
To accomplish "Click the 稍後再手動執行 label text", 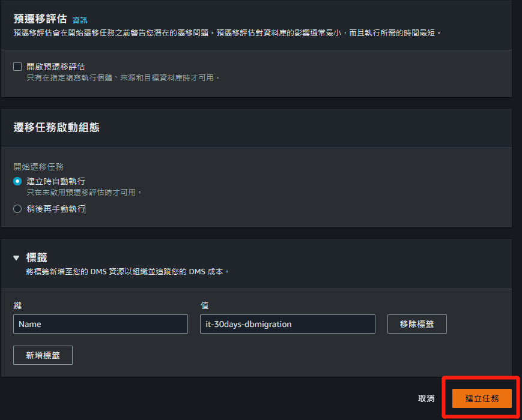I will click(x=56, y=209).
